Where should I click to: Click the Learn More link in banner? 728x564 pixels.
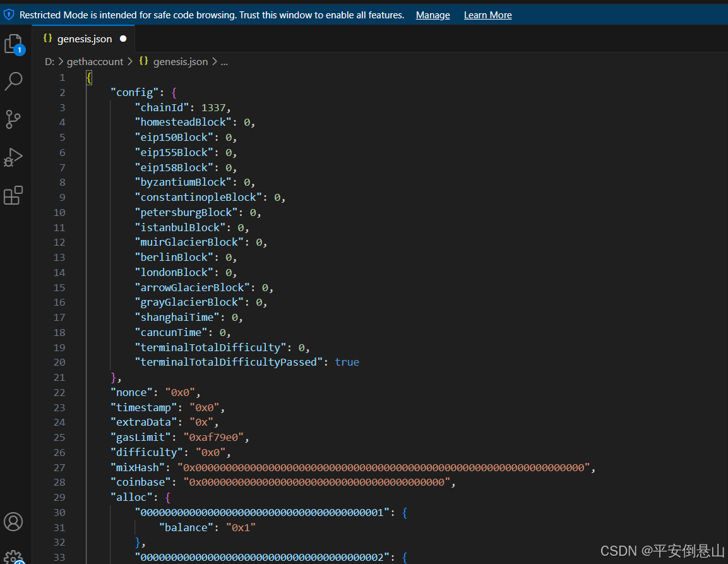point(488,15)
